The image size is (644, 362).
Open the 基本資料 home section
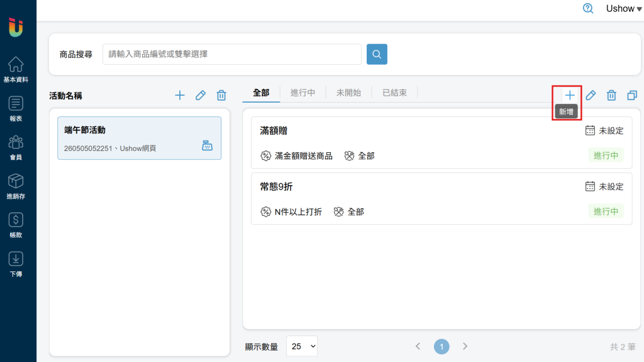pos(16,69)
